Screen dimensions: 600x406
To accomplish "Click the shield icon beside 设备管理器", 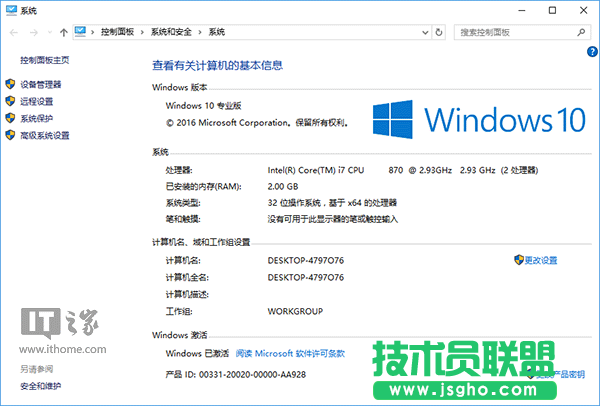I will 10,84.
